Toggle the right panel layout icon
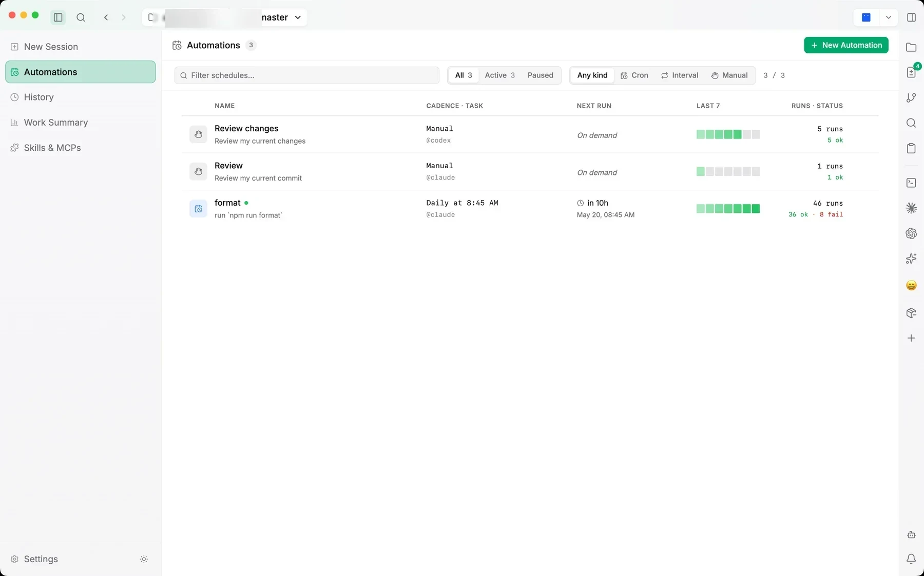This screenshot has width=924, height=576. (911, 17)
